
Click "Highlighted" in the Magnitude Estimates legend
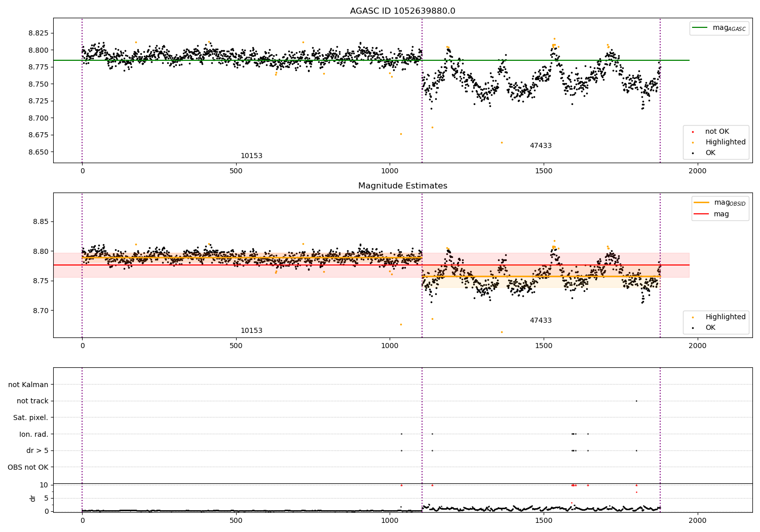click(x=726, y=317)
